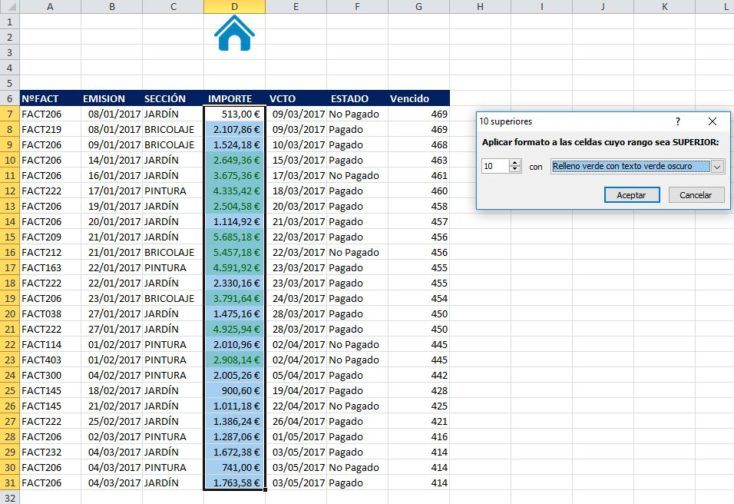Dismiss with the Cancelar button

[696, 195]
